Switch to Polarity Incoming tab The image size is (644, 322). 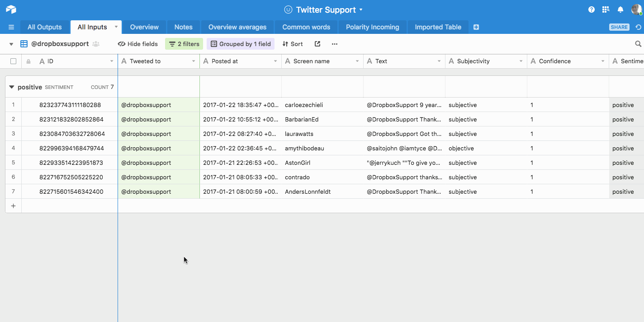[373, 27]
